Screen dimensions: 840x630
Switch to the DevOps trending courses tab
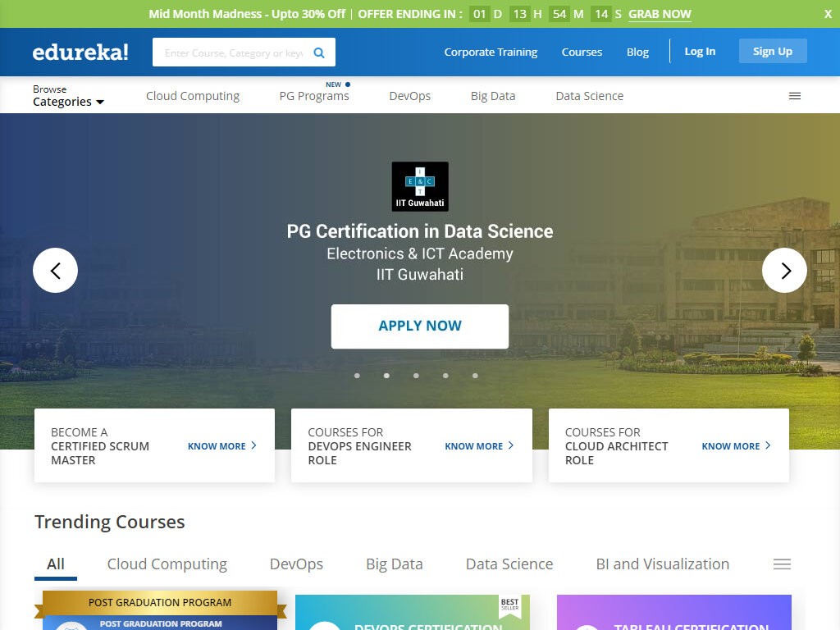[296, 564]
